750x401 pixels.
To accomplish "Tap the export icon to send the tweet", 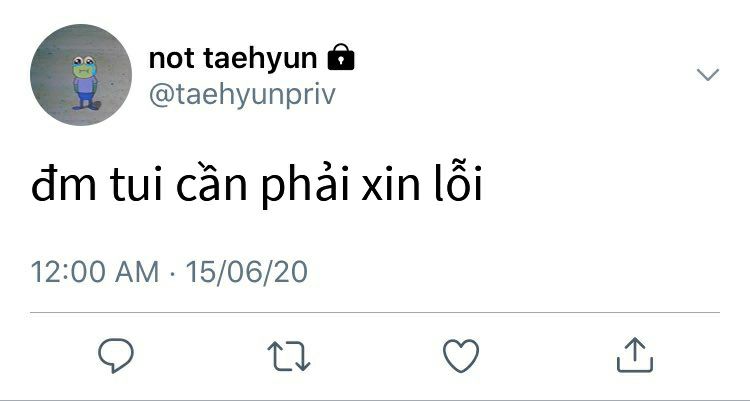I will (635, 355).
